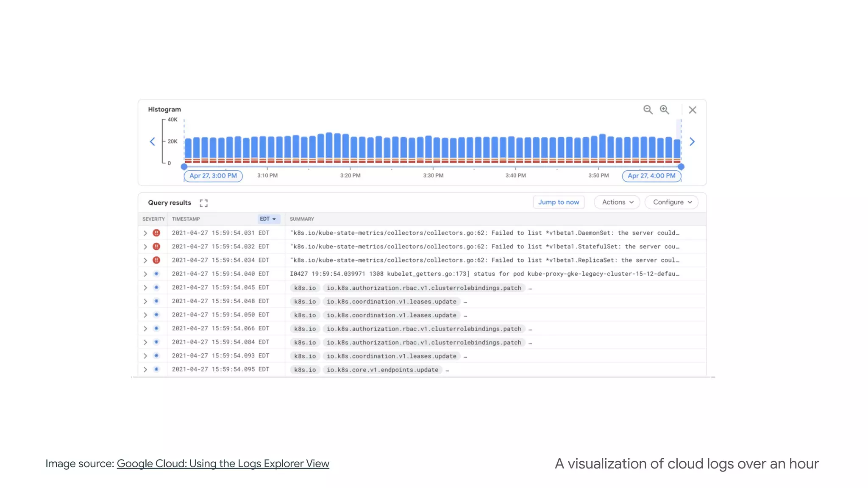Click timestamp 2021-04-27 15:59:54.040 EDT
Screen dimensions: 868x488
click(220, 274)
